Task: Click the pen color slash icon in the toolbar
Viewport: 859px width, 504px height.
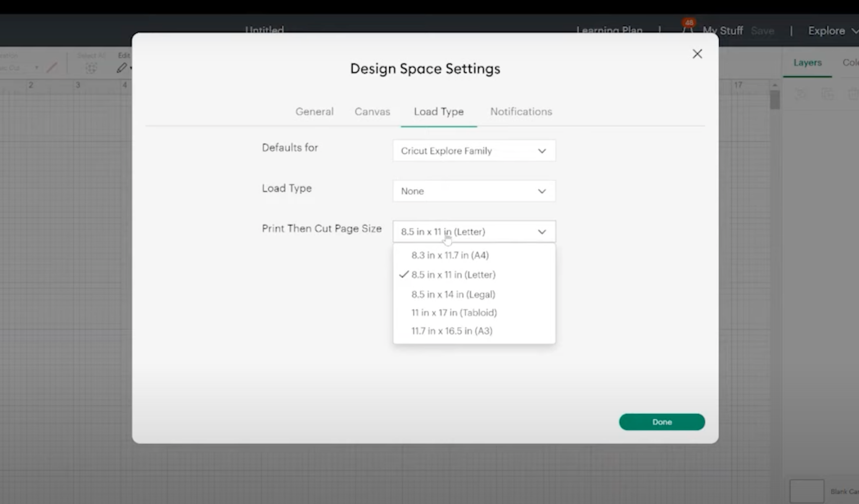Action: click(52, 68)
